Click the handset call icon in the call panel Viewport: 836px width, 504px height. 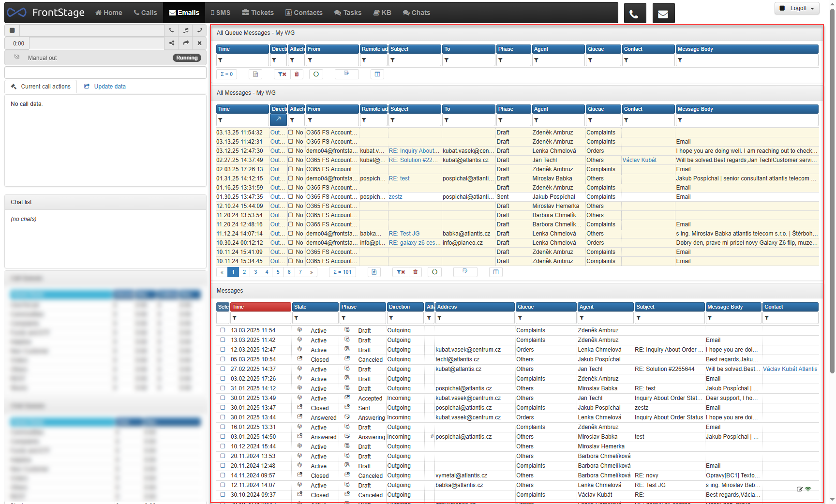[172, 30]
